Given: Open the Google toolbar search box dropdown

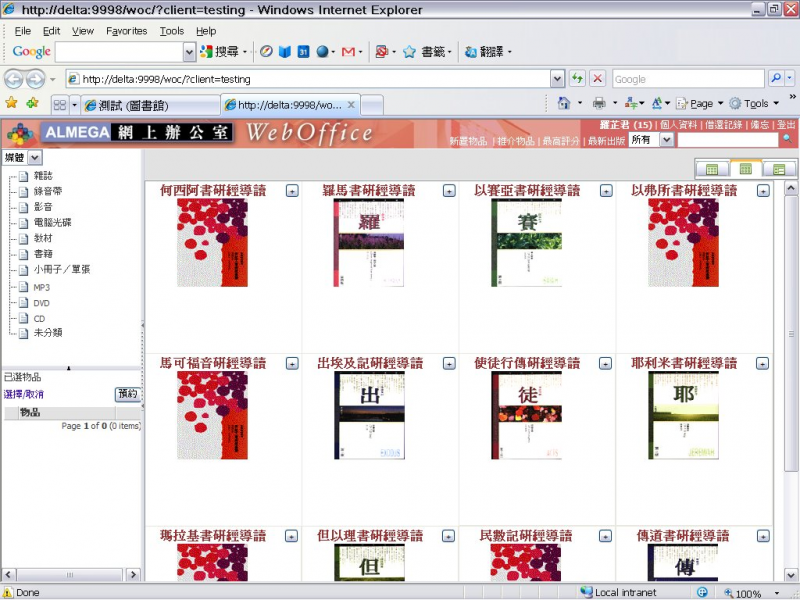Looking at the screenshot, I should point(189,52).
